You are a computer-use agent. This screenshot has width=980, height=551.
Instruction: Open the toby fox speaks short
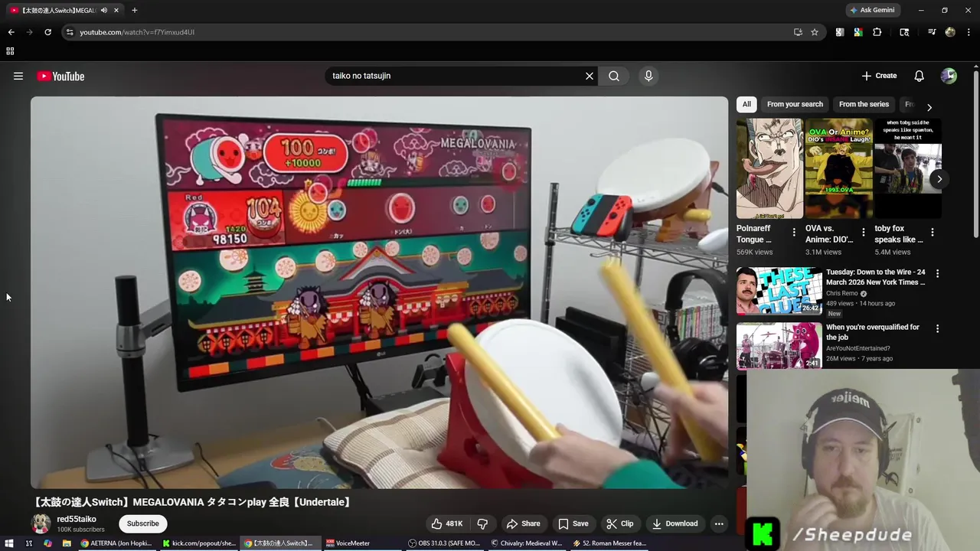point(907,168)
